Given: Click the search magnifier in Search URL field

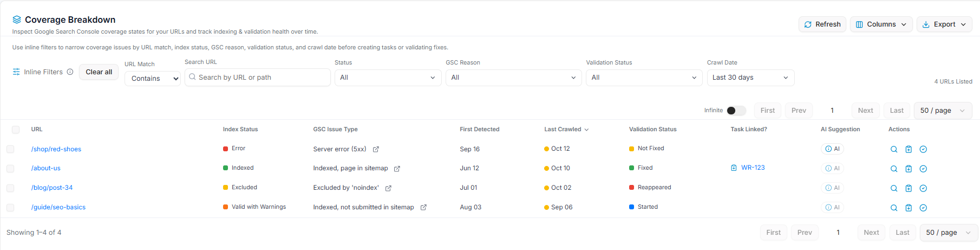Looking at the screenshot, I should pos(192,77).
